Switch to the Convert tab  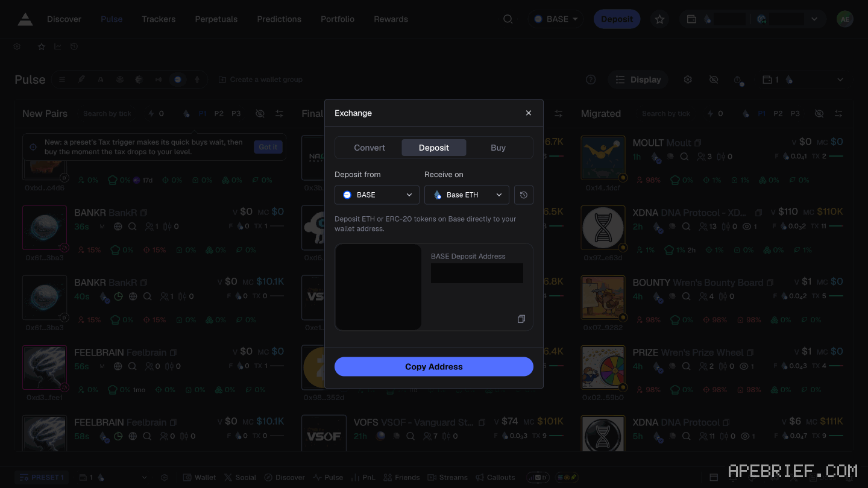tap(370, 148)
